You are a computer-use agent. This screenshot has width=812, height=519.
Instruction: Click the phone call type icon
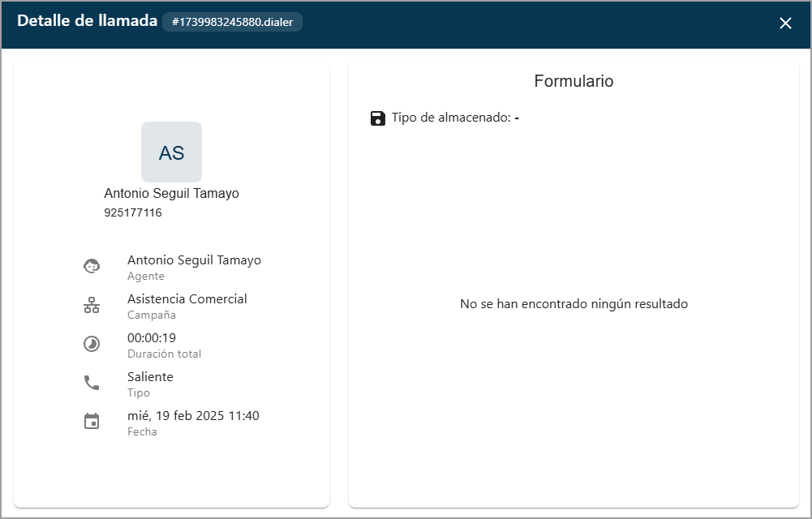92,383
